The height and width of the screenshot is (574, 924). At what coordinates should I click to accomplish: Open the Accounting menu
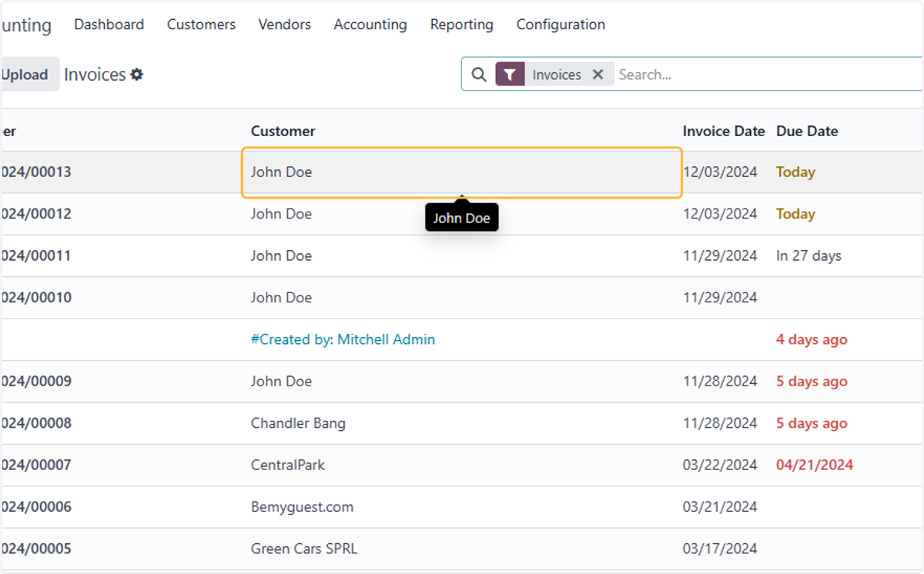click(370, 25)
